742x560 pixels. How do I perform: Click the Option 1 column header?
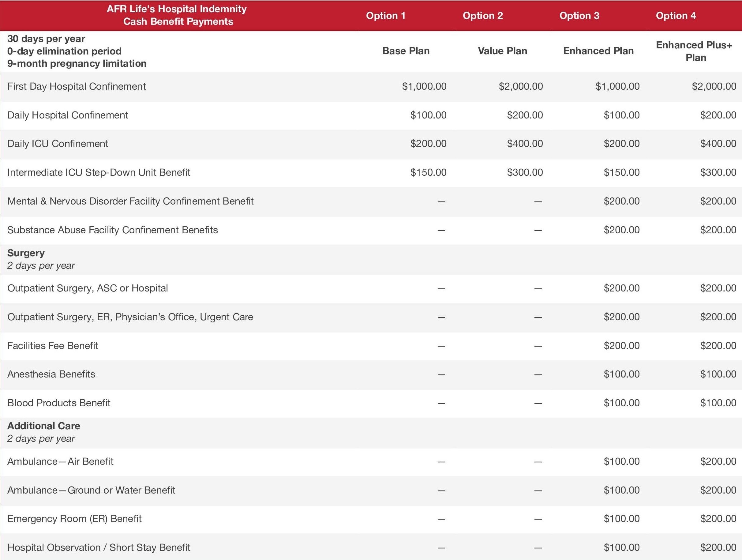tap(385, 15)
